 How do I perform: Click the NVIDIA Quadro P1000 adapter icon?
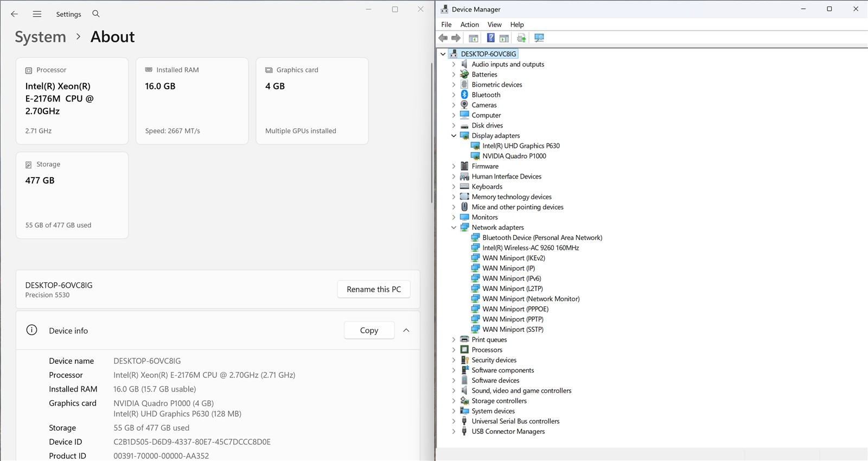click(475, 156)
